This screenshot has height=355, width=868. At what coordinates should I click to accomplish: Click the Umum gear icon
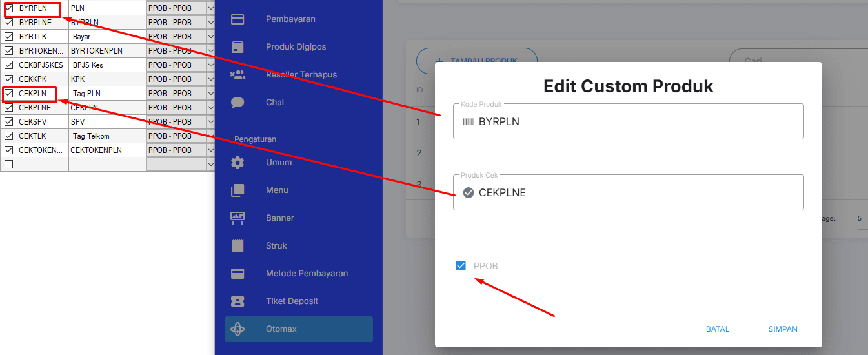click(x=237, y=163)
